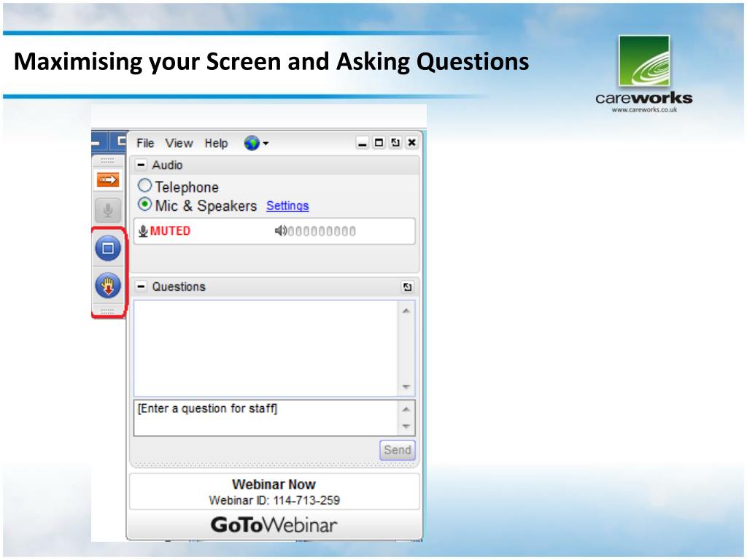
Task: Click the raise hand button
Action: (x=108, y=285)
